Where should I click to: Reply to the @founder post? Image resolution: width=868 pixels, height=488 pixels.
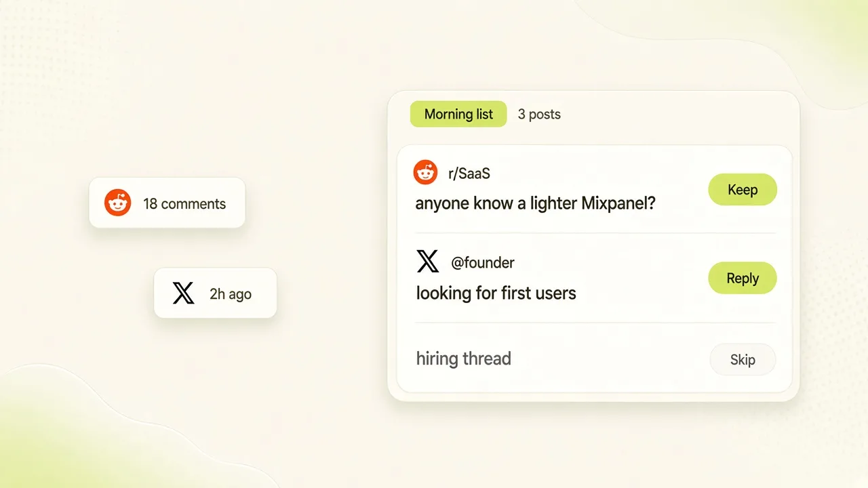pyautogui.click(x=743, y=278)
